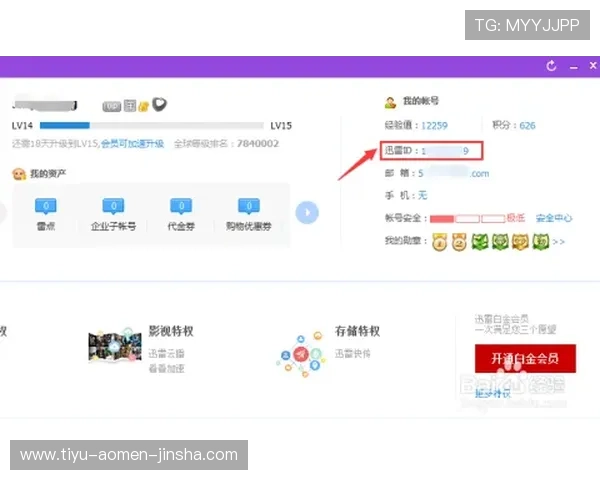Open the 安全中心 link
Image resolution: width=600 pixels, height=480 pixels.
pyautogui.click(x=553, y=218)
